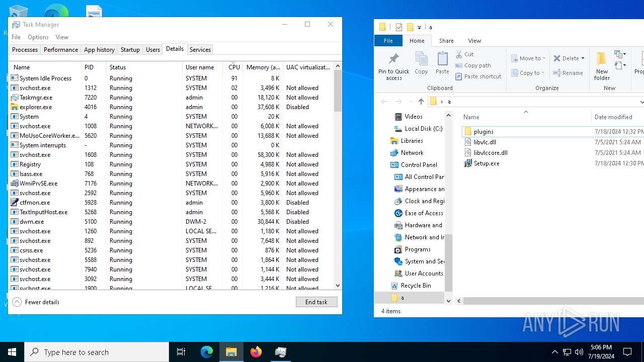Sort processes by the PID column header

94,67
